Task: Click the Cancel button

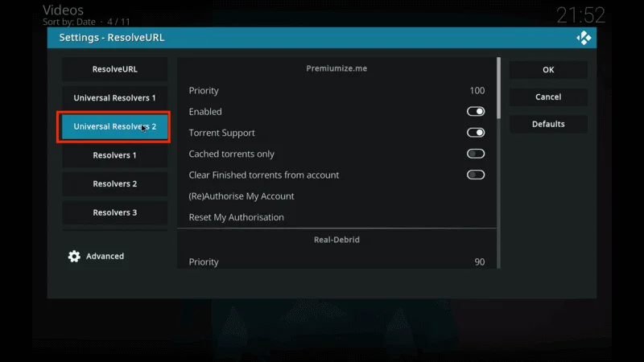Action: tap(548, 97)
